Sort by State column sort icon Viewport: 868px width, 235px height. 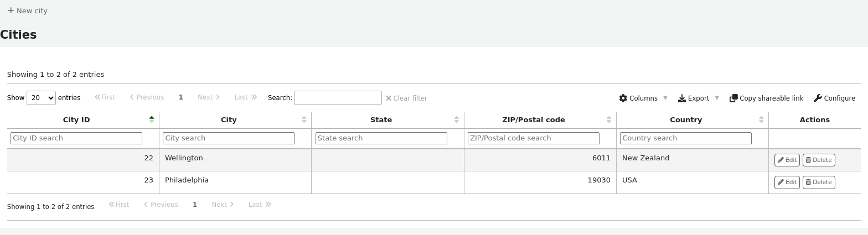tap(456, 119)
